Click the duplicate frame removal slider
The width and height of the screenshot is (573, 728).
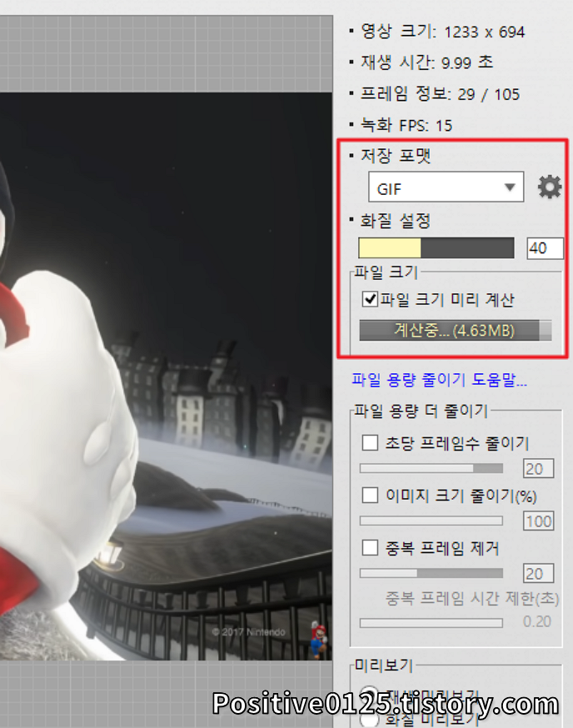431,573
